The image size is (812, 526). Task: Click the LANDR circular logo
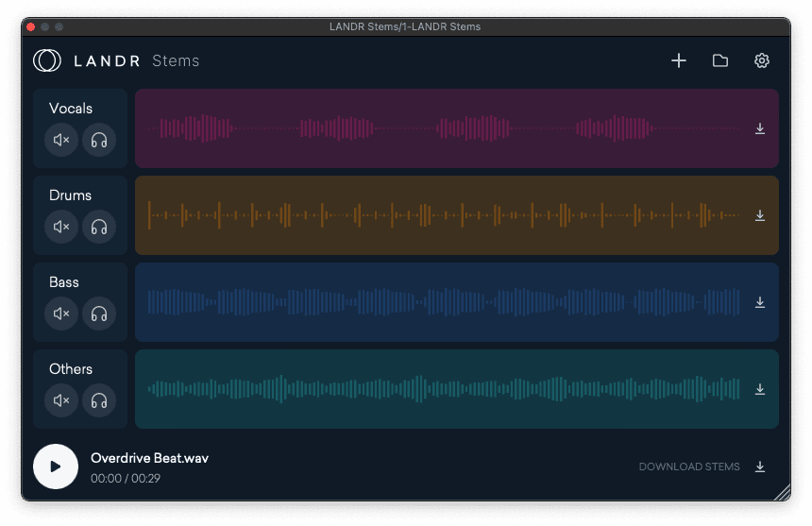coord(47,61)
